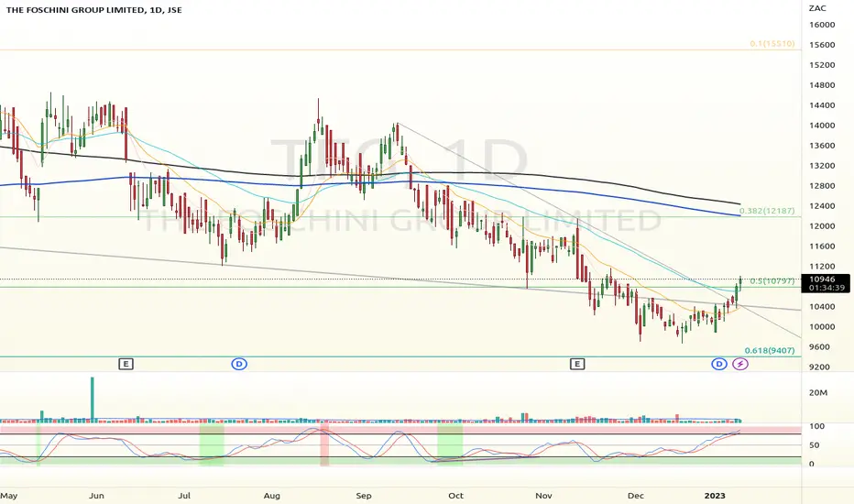Click the earnings E marker under November candles
Screen dimensions: 854x504
[x=577, y=364]
